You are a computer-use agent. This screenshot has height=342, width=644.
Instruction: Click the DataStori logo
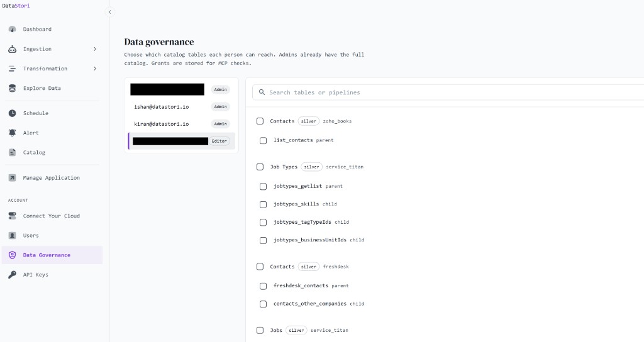pos(16,6)
